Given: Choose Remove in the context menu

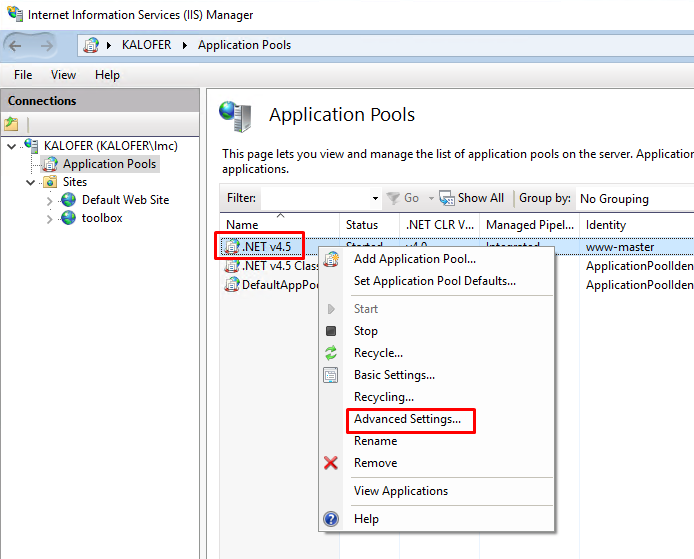Looking at the screenshot, I should tap(375, 463).
